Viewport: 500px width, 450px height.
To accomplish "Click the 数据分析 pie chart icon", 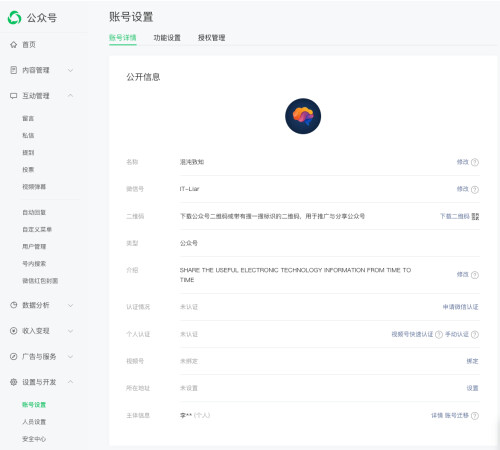I will (x=13, y=305).
